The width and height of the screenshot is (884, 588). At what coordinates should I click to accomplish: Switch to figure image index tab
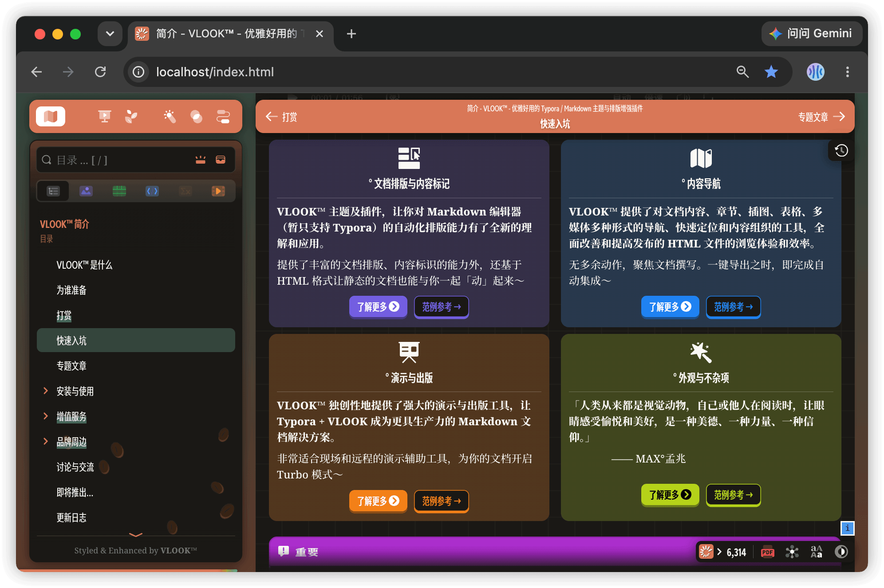click(x=86, y=191)
